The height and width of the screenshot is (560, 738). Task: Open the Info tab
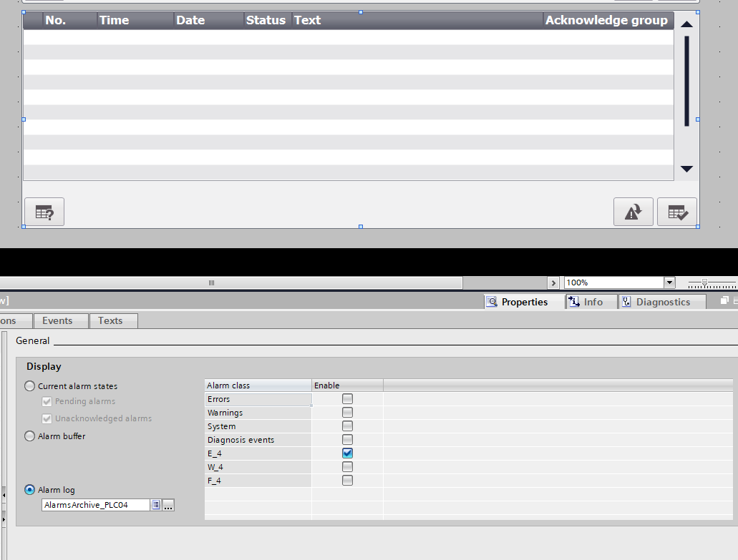pyautogui.click(x=585, y=302)
